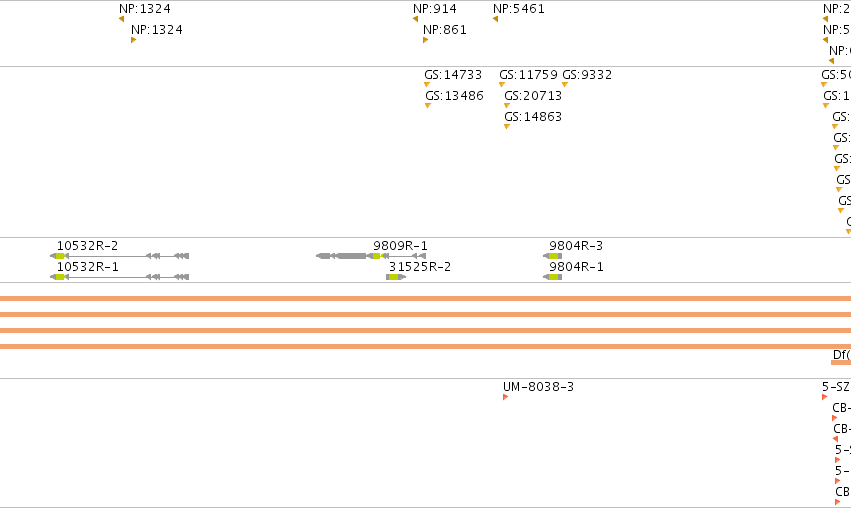851x508 pixels.
Task: Click the 9804R-1 transcript name
Action: click(576, 267)
